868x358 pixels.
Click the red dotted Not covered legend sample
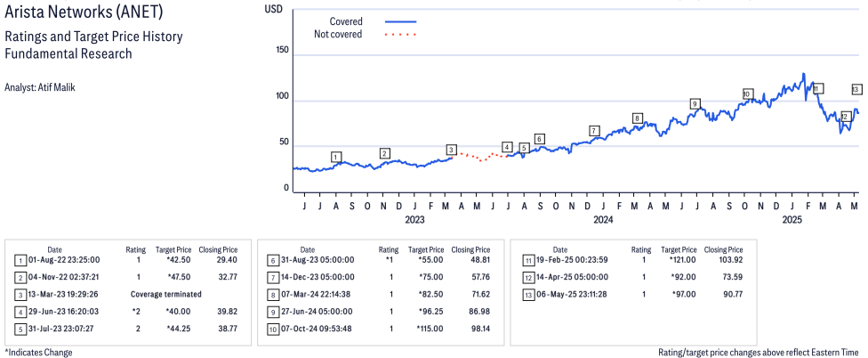(x=400, y=35)
